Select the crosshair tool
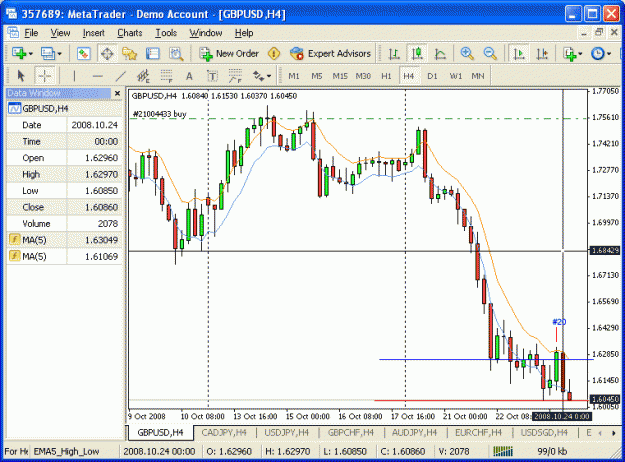The width and height of the screenshot is (625, 462). [45, 76]
